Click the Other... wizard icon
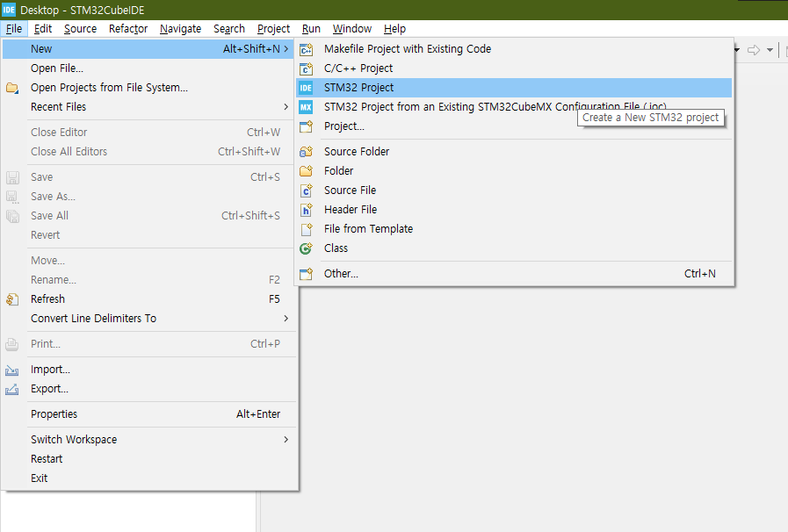The image size is (788, 532). point(306,274)
